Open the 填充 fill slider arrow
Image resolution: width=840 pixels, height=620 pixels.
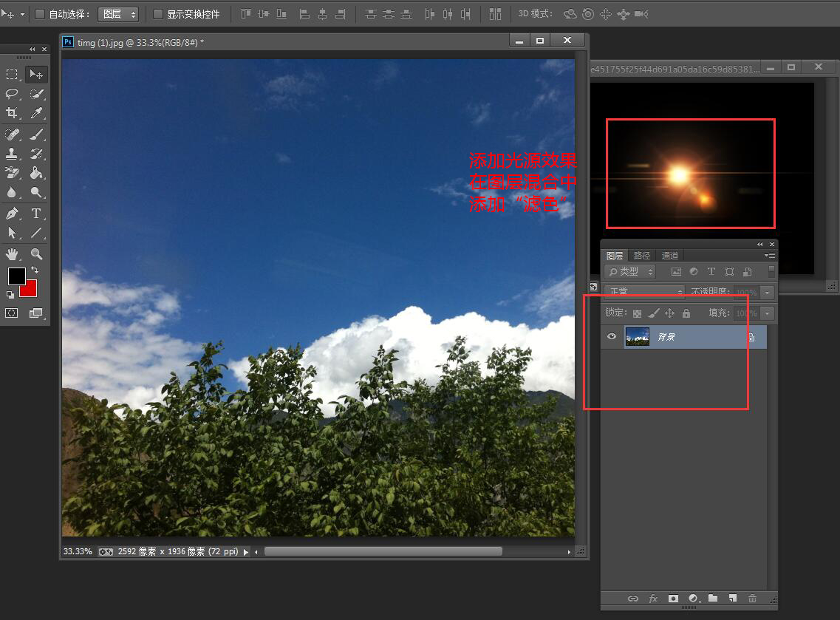pyautogui.click(x=768, y=313)
